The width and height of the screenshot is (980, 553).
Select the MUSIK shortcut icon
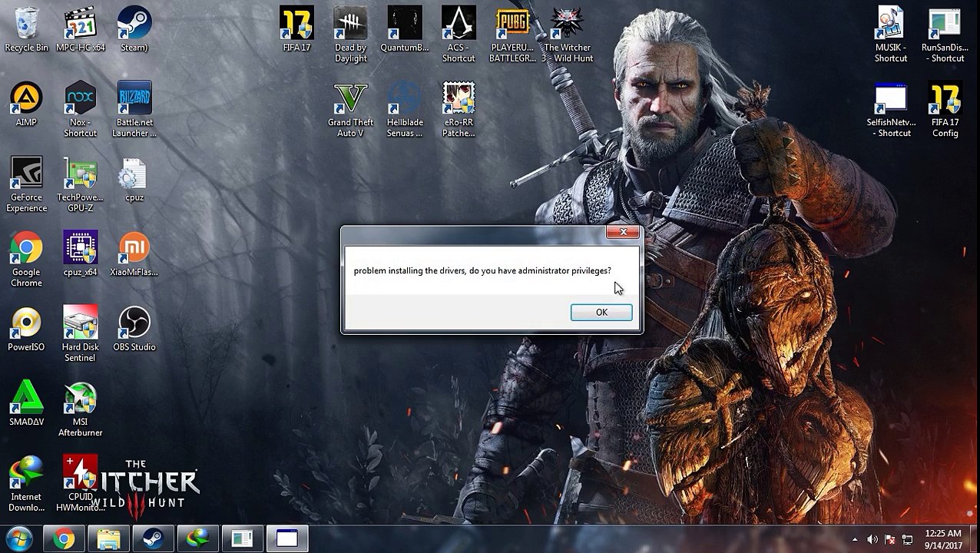click(891, 35)
